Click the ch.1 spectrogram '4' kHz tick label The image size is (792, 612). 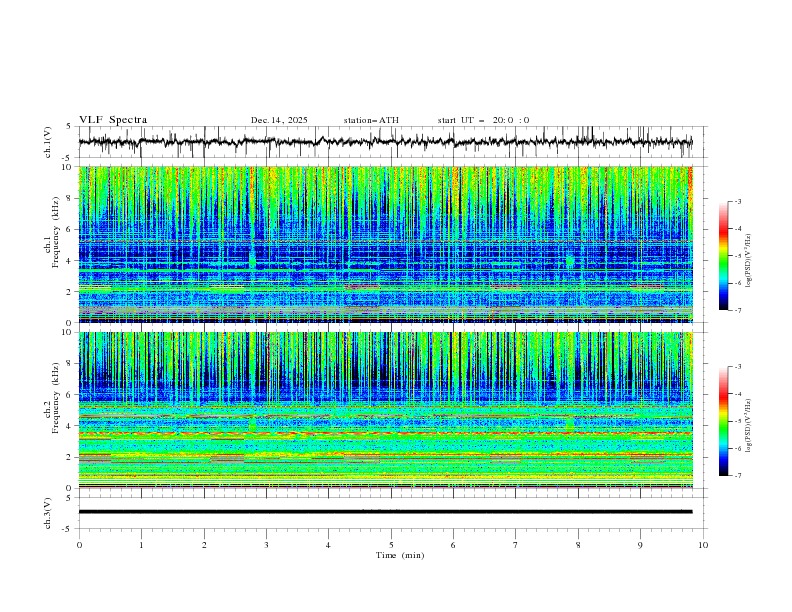click(70, 261)
